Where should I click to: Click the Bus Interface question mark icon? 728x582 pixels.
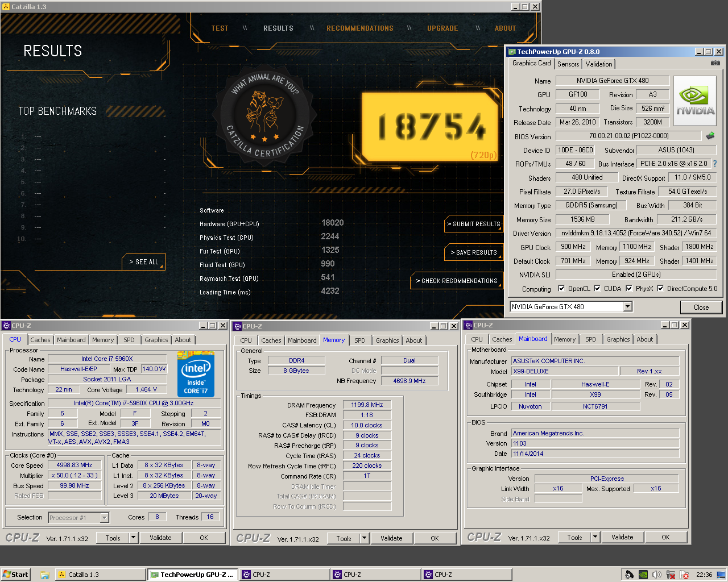715,164
